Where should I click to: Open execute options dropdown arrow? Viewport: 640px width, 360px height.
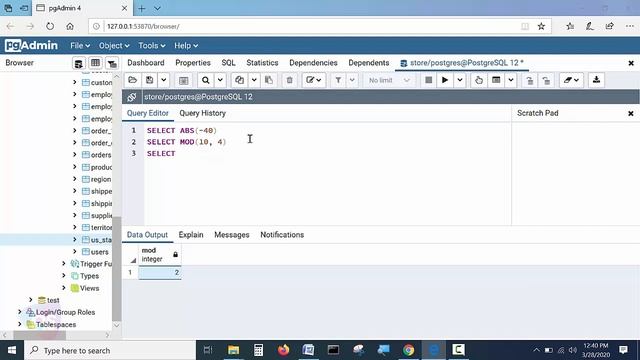460,80
